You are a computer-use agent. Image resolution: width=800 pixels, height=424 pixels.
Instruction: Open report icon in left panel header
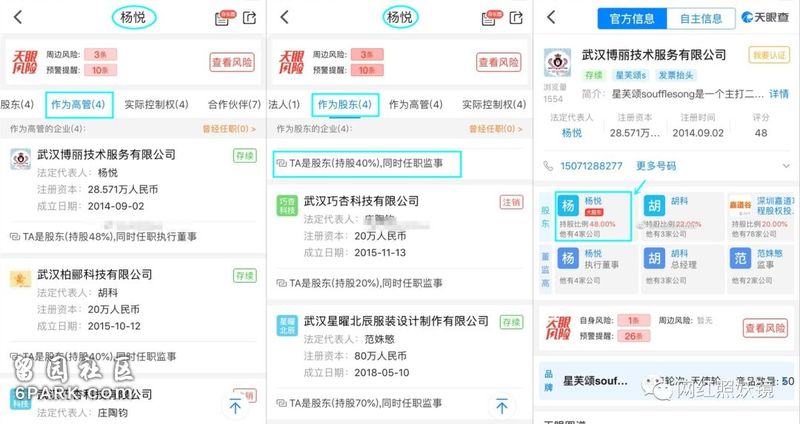tap(224, 18)
